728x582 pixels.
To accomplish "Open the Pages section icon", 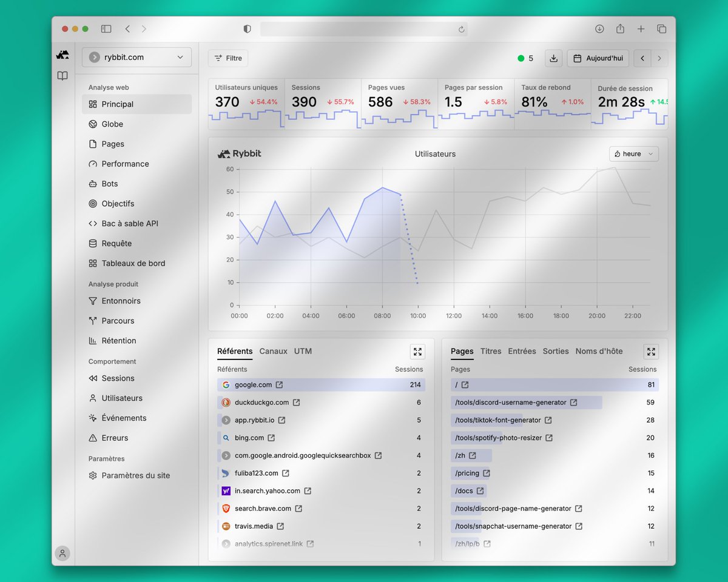I will tap(93, 144).
